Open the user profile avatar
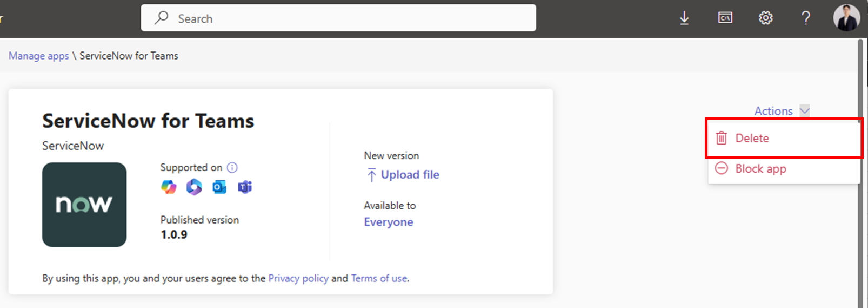The width and height of the screenshot is (868, 308). pos(846,18)
